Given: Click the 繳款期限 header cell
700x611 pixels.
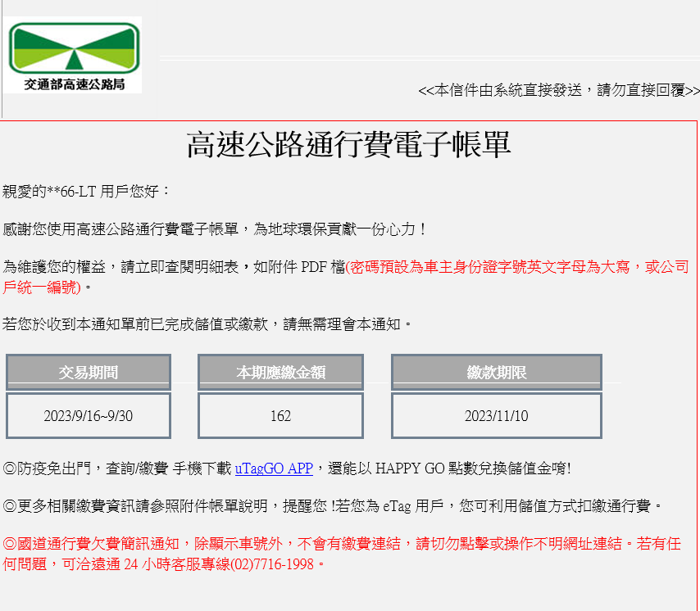Looking at the screenshot, I should (x=497, y=372).
